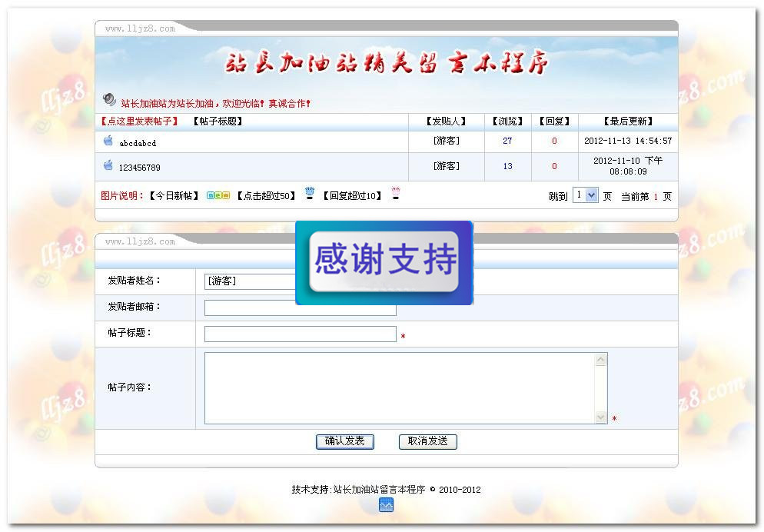Image resolution: width=764 pixels, height=532 pixels.
Task: Click the view count 27
Action: pos(508,141)
